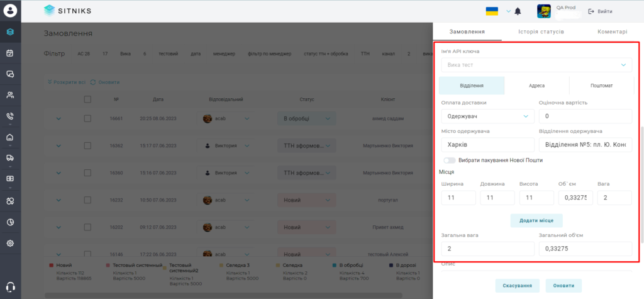This screenshot has height=299, width=644.
Task: Click the Ширина input field
Action: pos(458,198)
